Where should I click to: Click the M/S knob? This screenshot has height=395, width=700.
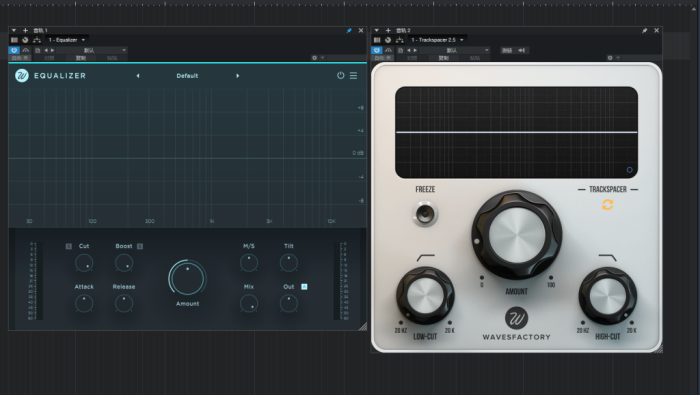249,263
